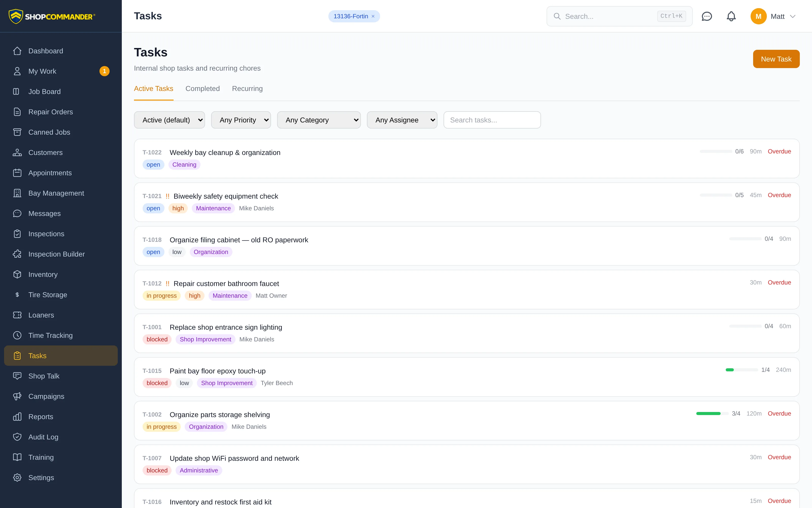The width and height of the screenshot is (812, 508).
Task: Click Matt Owner assignee name
Action: pyautogui.click(x=271, y=296)
